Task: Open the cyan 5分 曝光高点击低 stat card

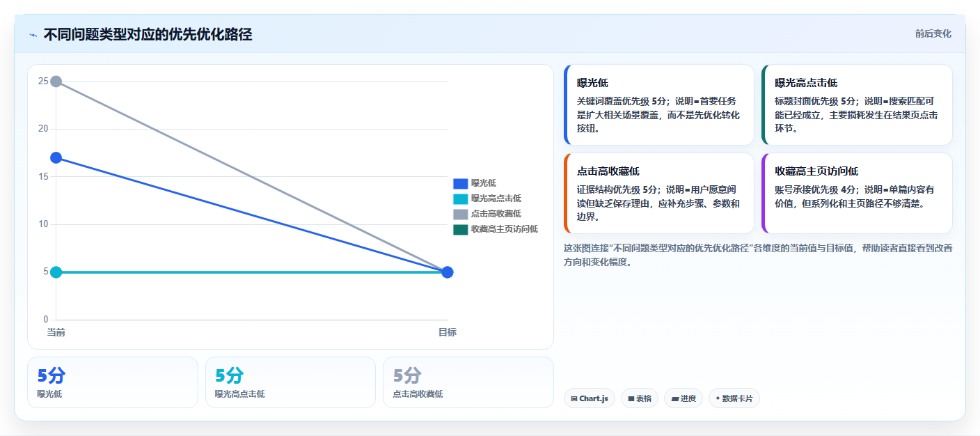Action: click(290, 382)
